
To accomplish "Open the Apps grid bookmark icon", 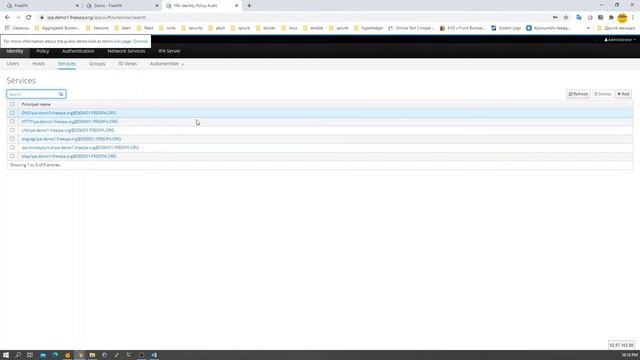I will pos(7,28).
